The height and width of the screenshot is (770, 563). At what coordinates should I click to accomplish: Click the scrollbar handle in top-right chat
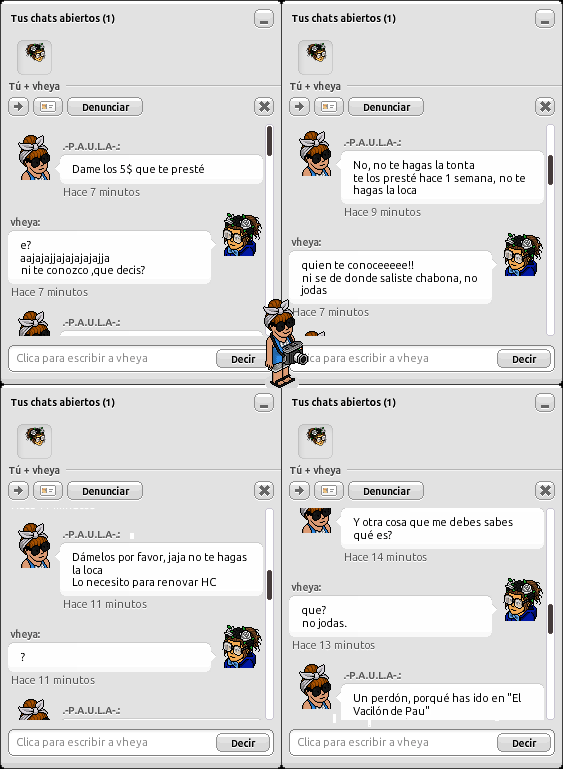[550, 170]
